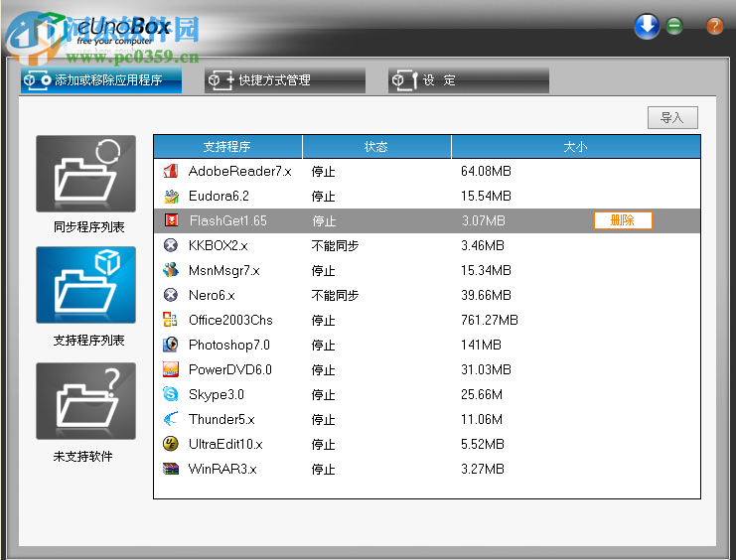Click the blue download arrow icon
This screenshot has height=560, width=736.
(647, 26)
